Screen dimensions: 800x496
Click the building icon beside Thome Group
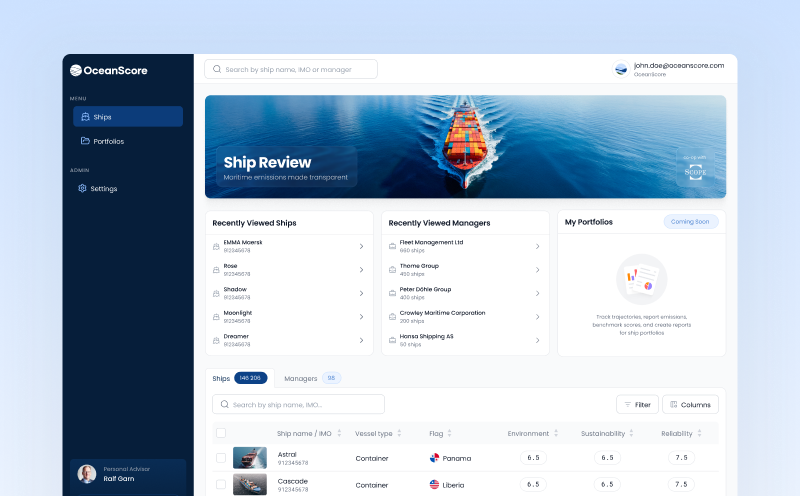392,269
